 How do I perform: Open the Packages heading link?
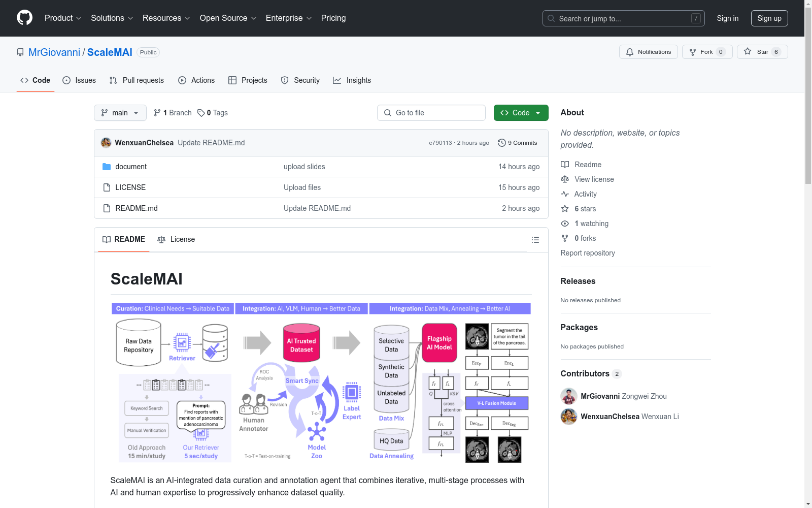pyautogui.click(x=579, y=327)
